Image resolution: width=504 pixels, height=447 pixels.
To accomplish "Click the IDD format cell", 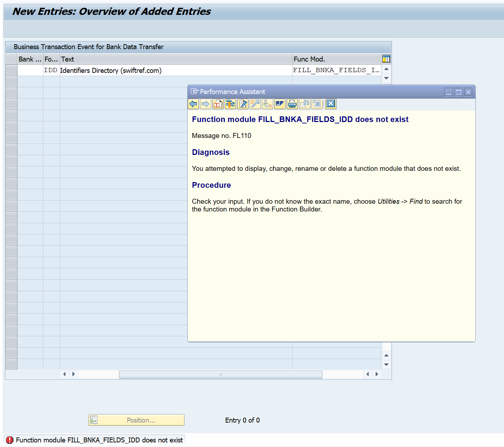I will (x=52, y=70).
